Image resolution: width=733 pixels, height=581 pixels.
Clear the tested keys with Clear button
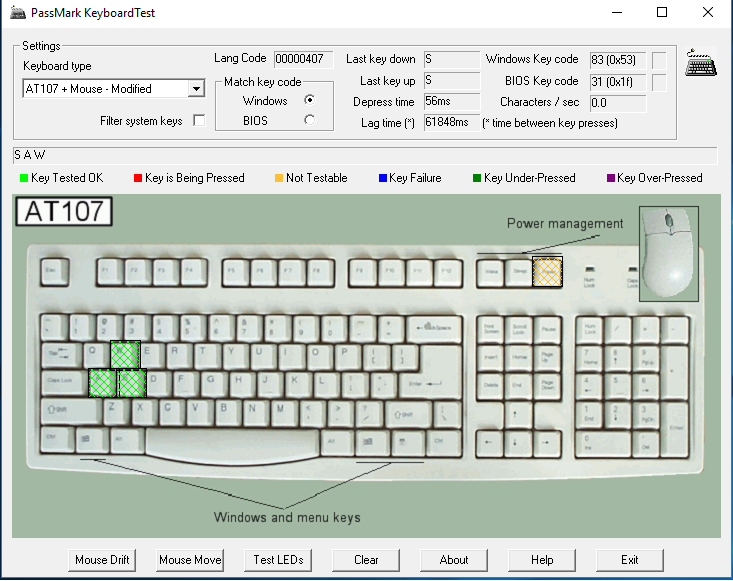point(366,560)
